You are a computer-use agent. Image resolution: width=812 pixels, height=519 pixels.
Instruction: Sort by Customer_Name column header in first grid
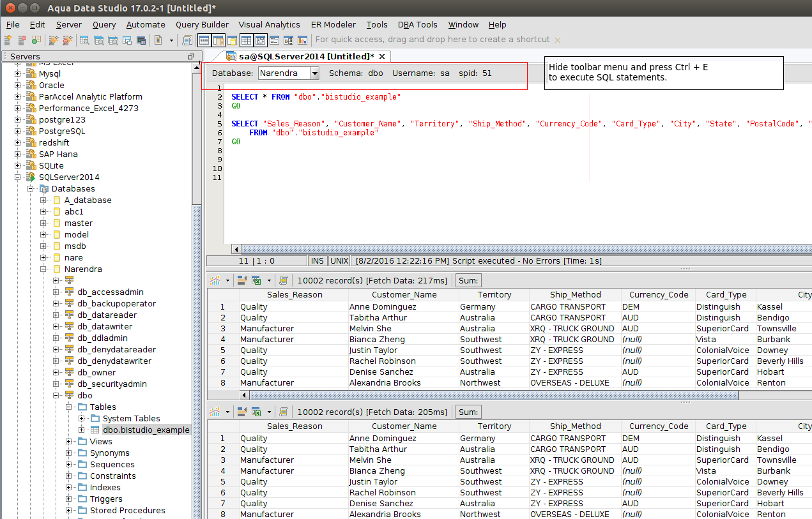(404, 295)
